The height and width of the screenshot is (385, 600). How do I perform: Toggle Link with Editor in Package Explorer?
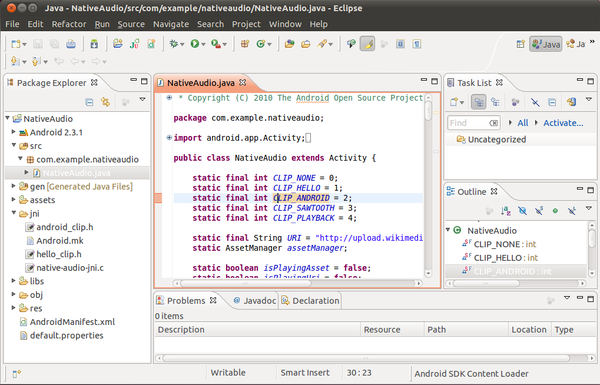pyautogui.click(x=105, y=102)
